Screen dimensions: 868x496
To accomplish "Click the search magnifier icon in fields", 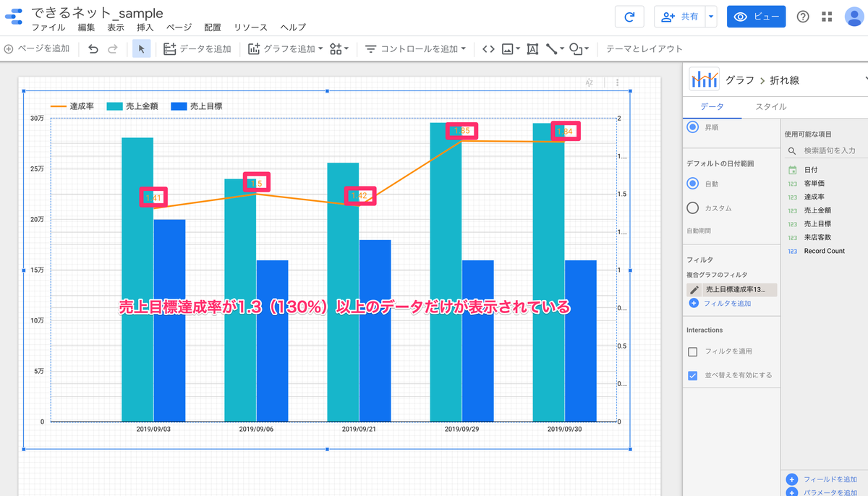I will pos(792,150).
